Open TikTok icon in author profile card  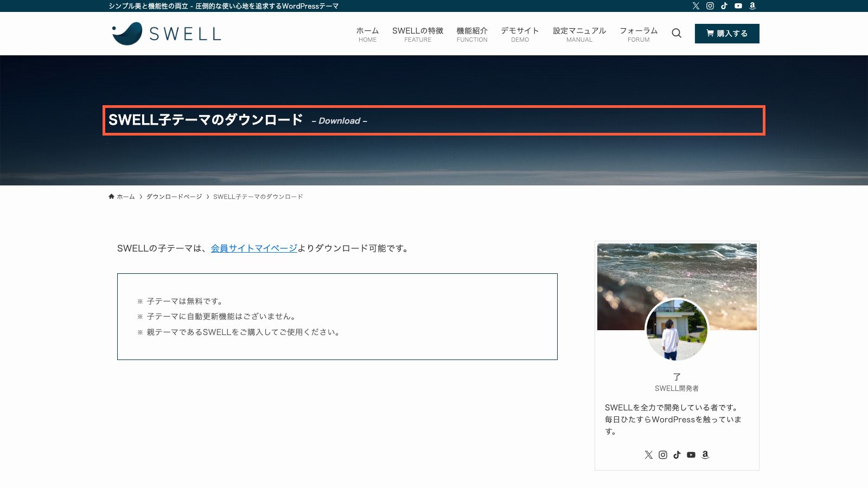coord(677,455)
